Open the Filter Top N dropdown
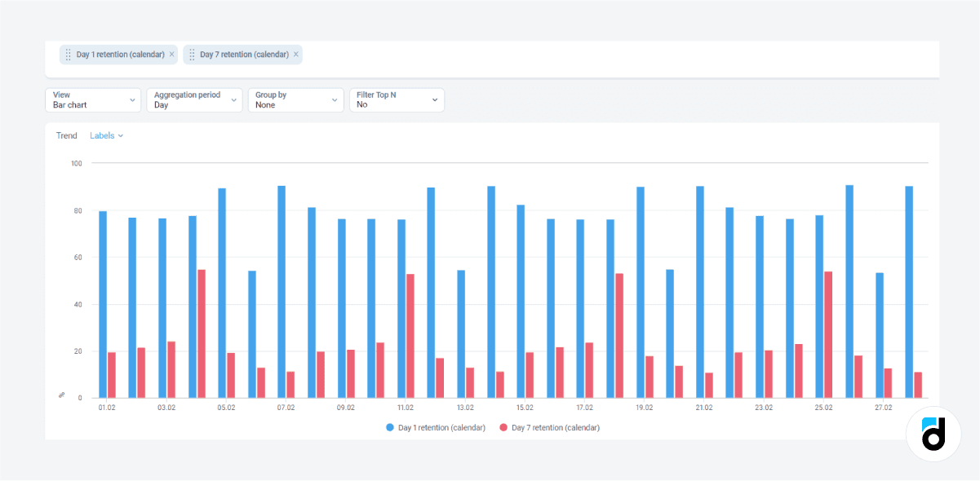This screenshot has height=481, width=980. 397,100
